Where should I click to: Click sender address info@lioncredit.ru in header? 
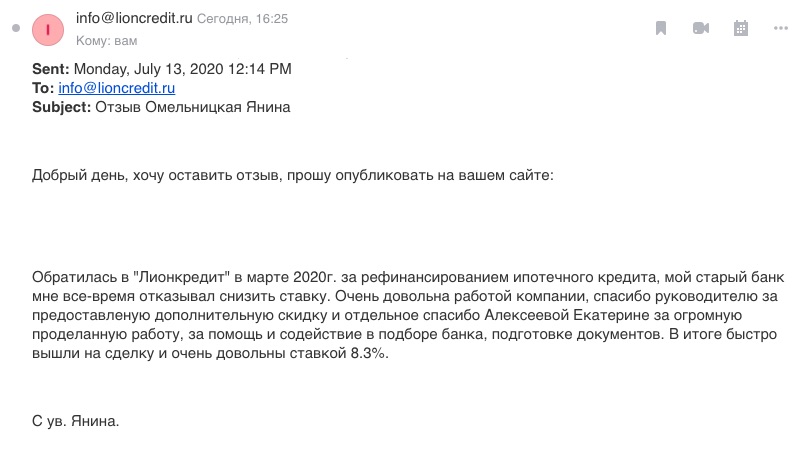coord(134,18)
